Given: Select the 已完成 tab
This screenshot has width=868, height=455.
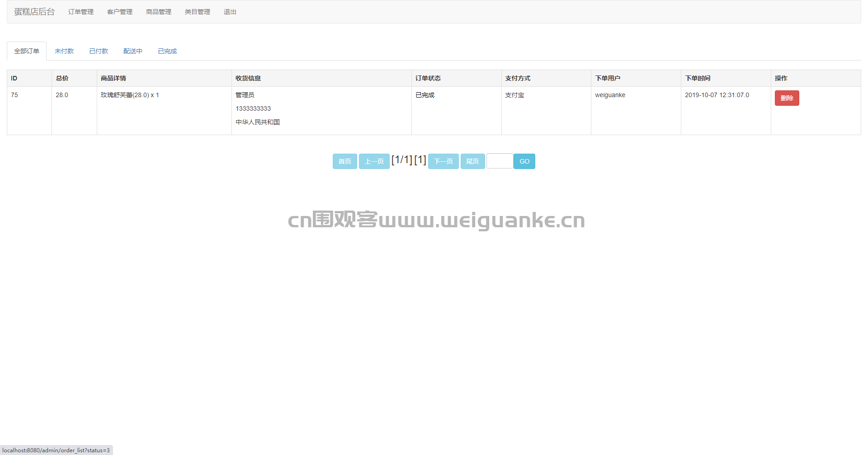Looking at the screenshot, I should [167, 51].
